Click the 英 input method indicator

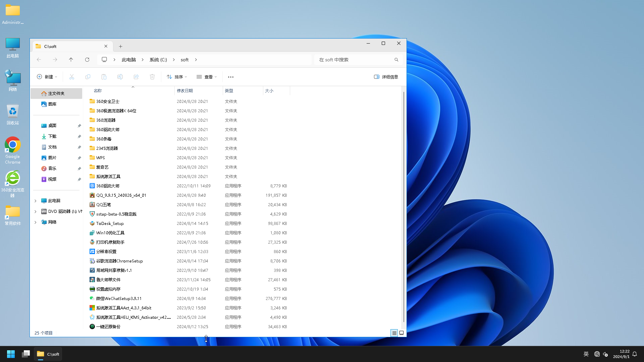pos(586,354)
